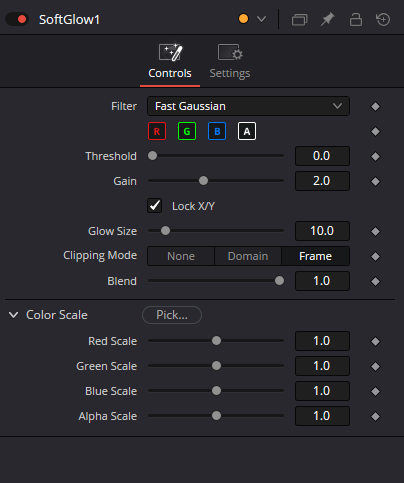Screen dimensions: 404x483
Task: Reset SoftGlow1 settings to default
Action: (383, 19)
